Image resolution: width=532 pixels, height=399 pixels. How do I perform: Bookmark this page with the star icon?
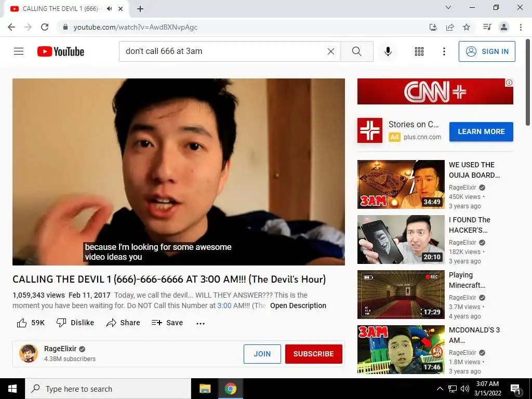(467, 27)
